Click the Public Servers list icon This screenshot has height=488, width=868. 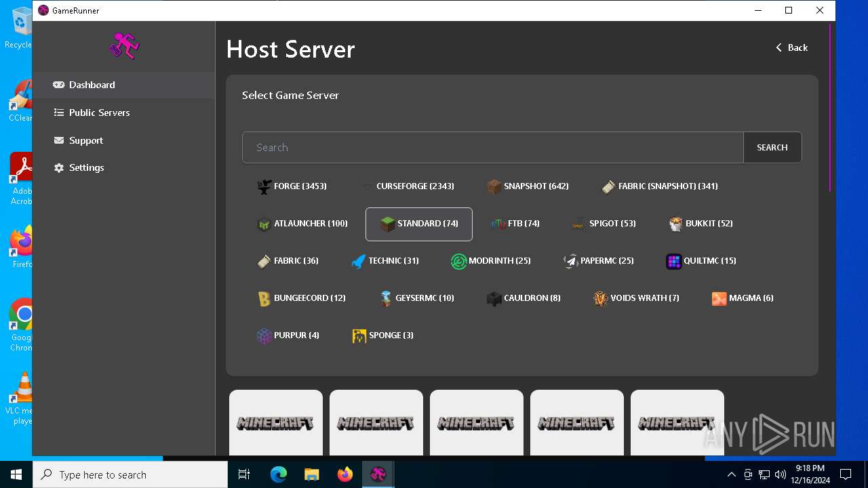pos(59,113)
